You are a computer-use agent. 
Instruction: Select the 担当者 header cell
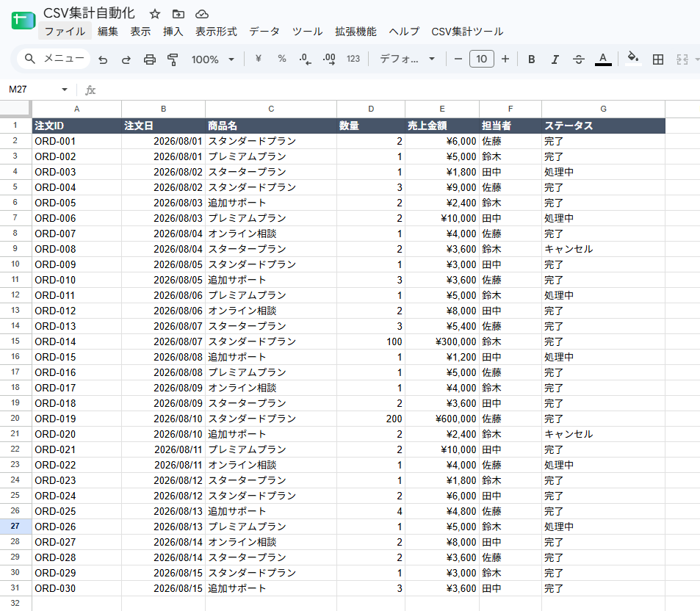(x=510, y=126)
